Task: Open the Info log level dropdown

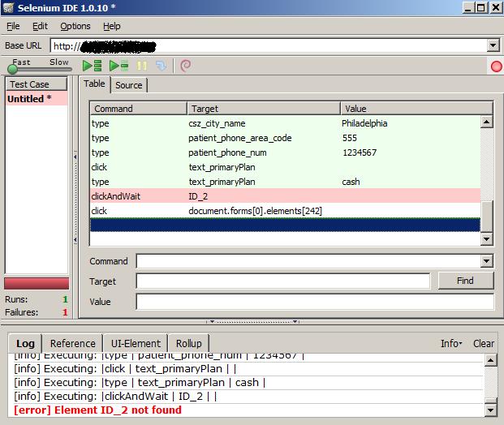Action: point(451,343)
